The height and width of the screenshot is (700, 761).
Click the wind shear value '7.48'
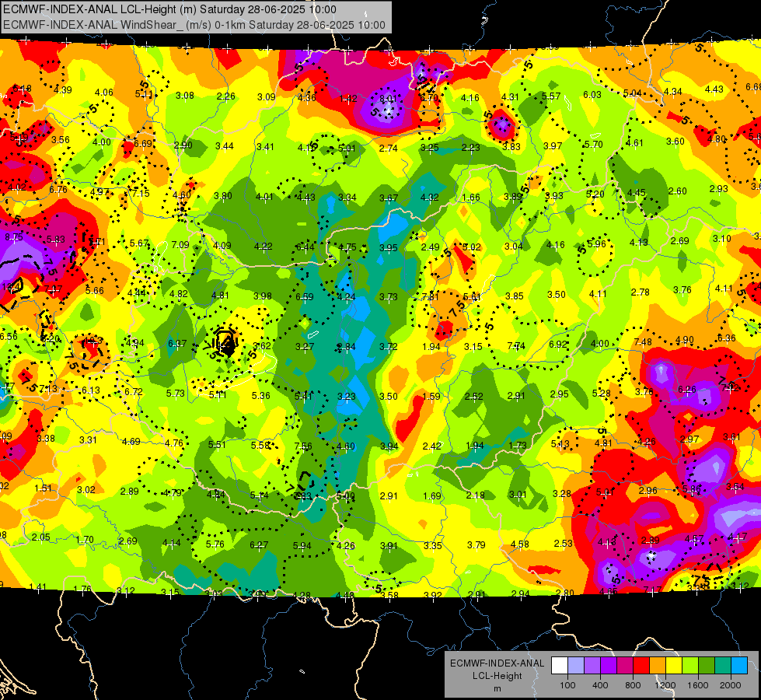(643, 342)
